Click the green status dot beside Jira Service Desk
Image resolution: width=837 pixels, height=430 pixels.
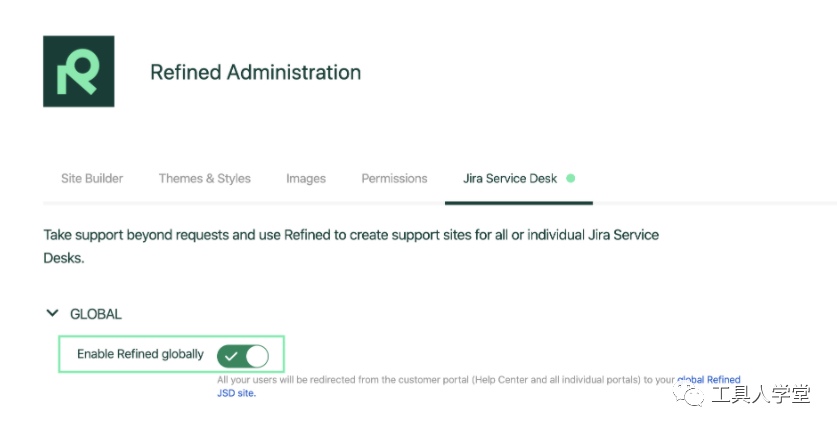(x=571, y=178)
